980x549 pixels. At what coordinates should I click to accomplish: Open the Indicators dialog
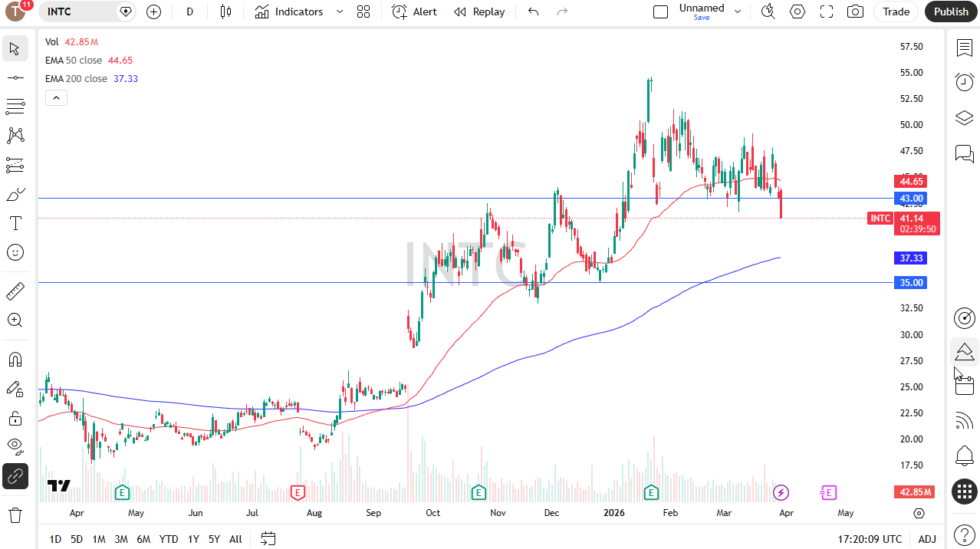[x=290, y=12]
